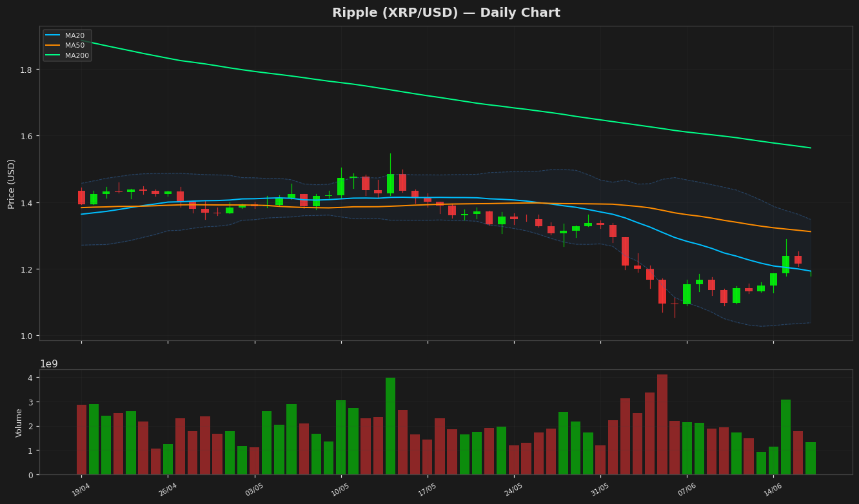Click the 1.2 price tick label

(x=28, y=269)
